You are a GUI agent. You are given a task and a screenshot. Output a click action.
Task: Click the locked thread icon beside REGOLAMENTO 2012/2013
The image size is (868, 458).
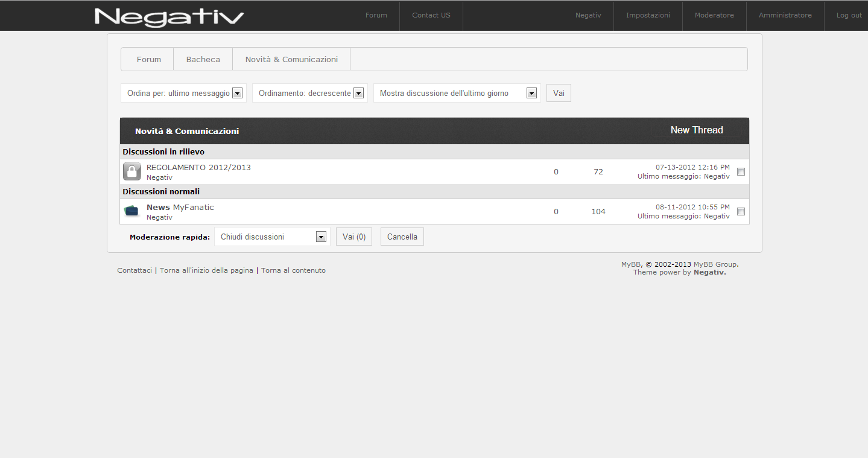coord(132,171)
